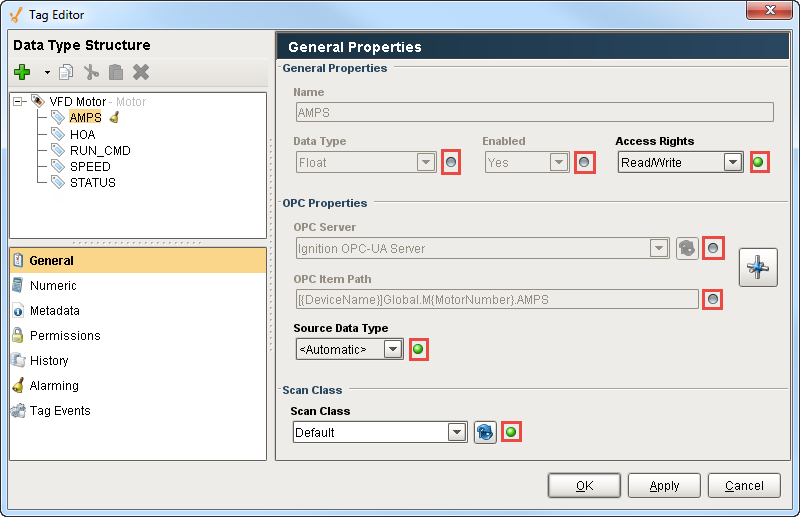This screenshot has width=800, height=517.
Task: Click the green plus add tag icon
Action: [23, 72]
